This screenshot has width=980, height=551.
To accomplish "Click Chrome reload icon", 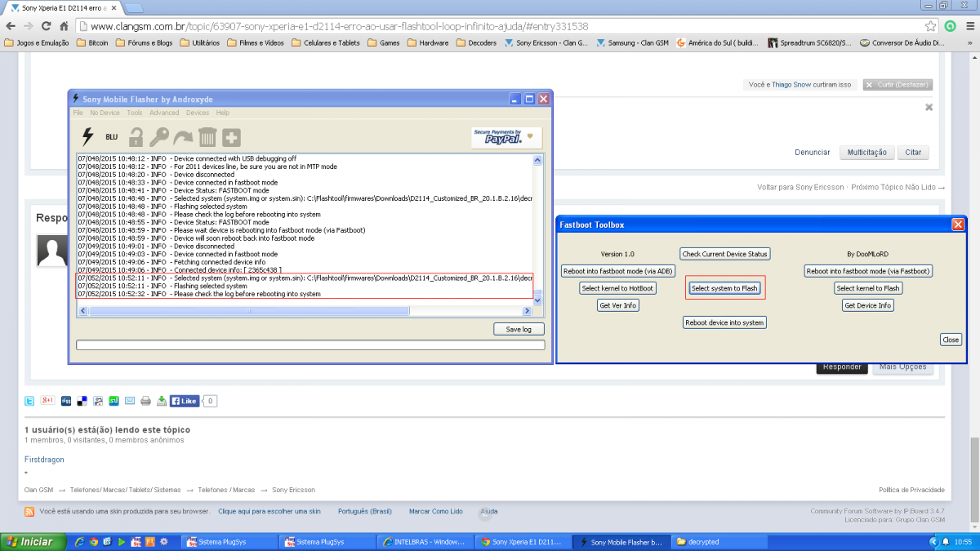I will pyautogui.click(x=48, y=26).
